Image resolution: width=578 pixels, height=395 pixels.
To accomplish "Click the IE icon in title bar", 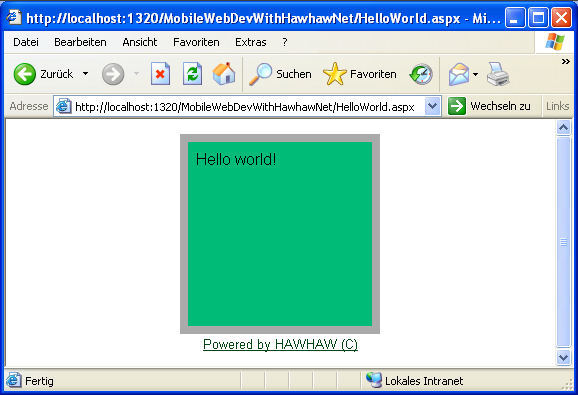I will click(14, 17).
